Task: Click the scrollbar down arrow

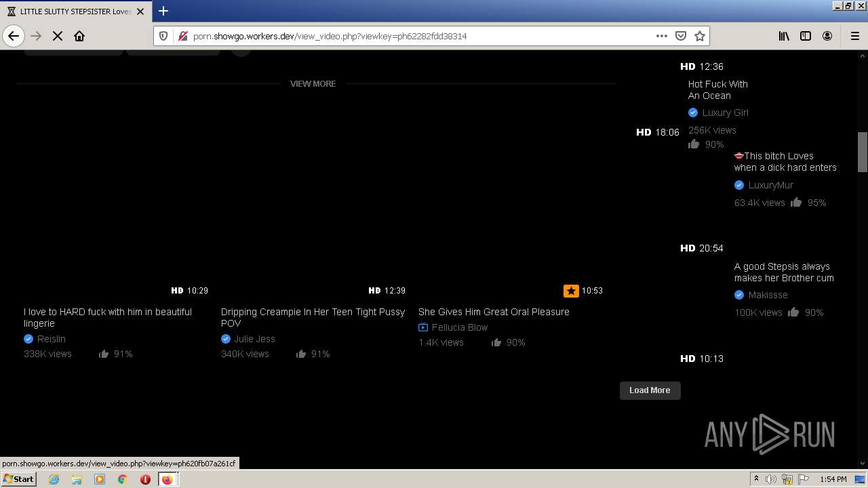Action: (x=863, y=464)
